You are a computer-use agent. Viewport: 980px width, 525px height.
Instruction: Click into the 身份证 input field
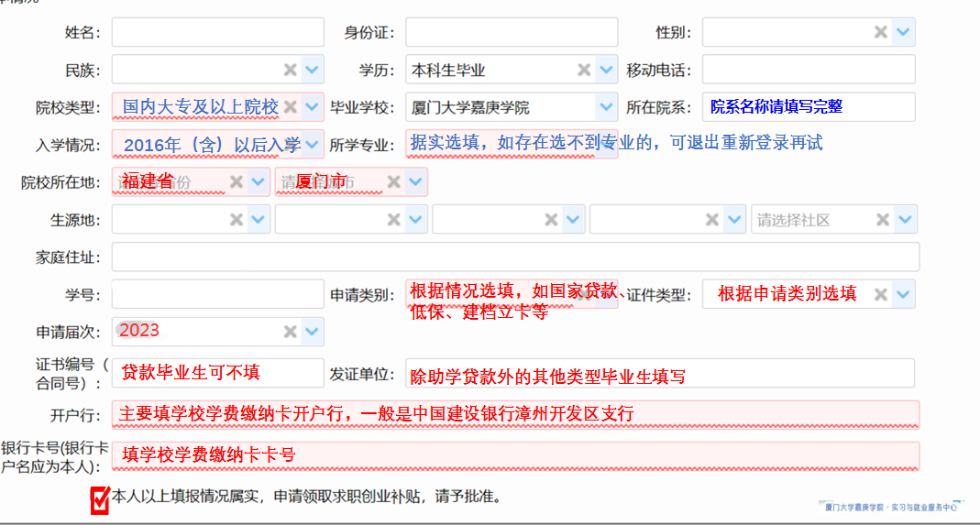[512, 32]
